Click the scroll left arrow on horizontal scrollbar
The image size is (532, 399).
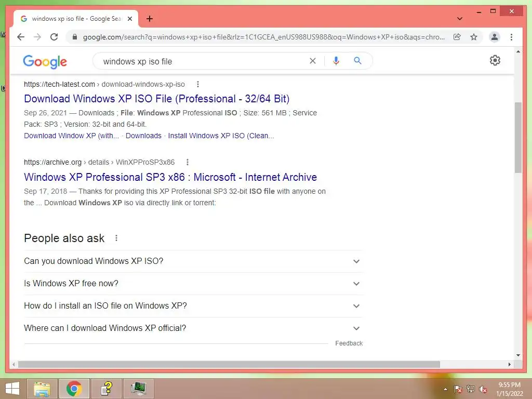[x=14, y=364]
